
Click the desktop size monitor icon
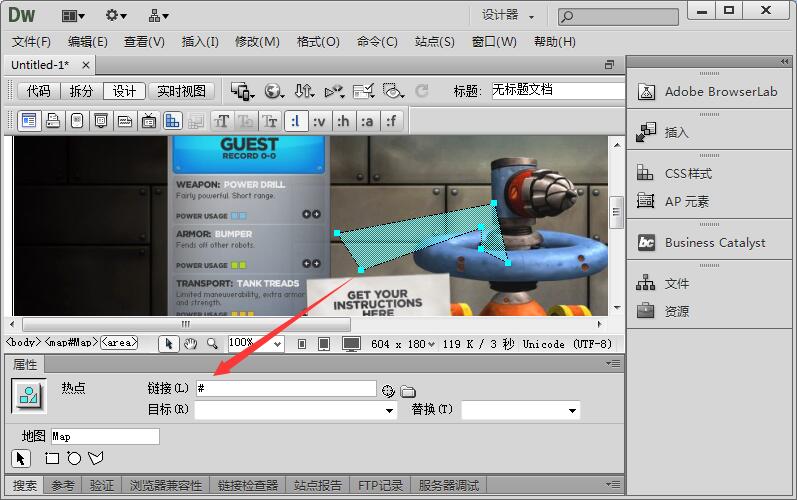pos(351,344)
